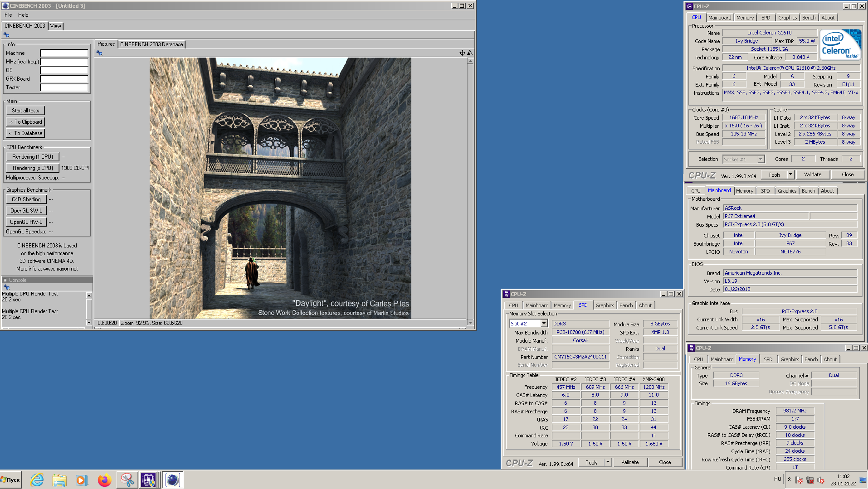Click the Пуск Start button
This screenshot has width=868, height=489.
point(10,479)
